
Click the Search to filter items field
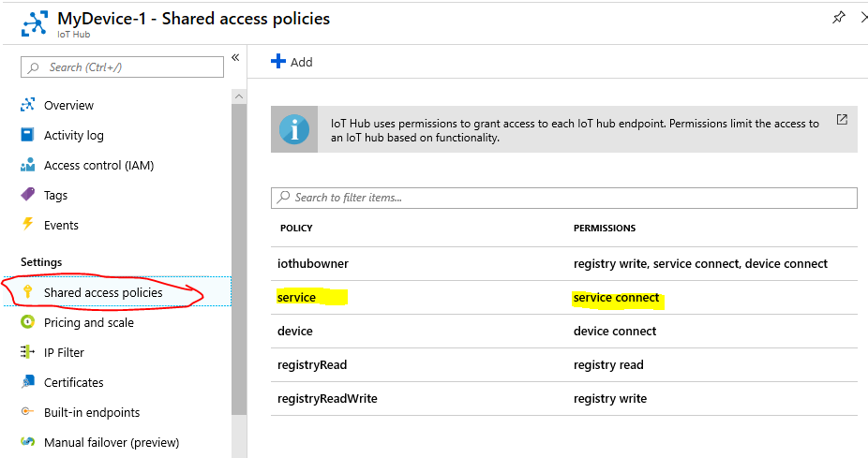point(564,198)
